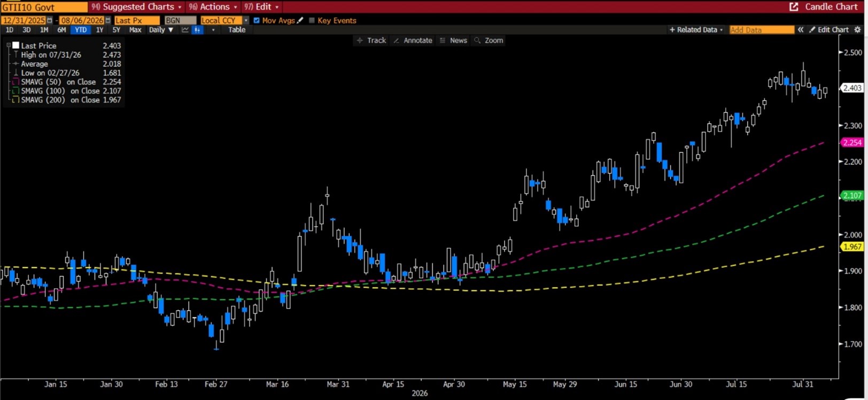
Task: Toggle the Mov Avgs checkbox
Action: [x=257, y=20]
